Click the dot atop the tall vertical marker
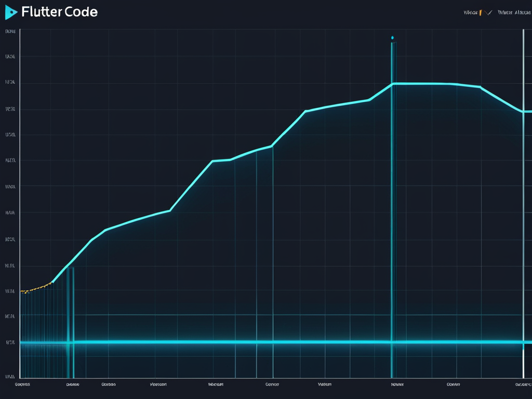Viewport: 532px width, 399px height. (x=392, y=37)
